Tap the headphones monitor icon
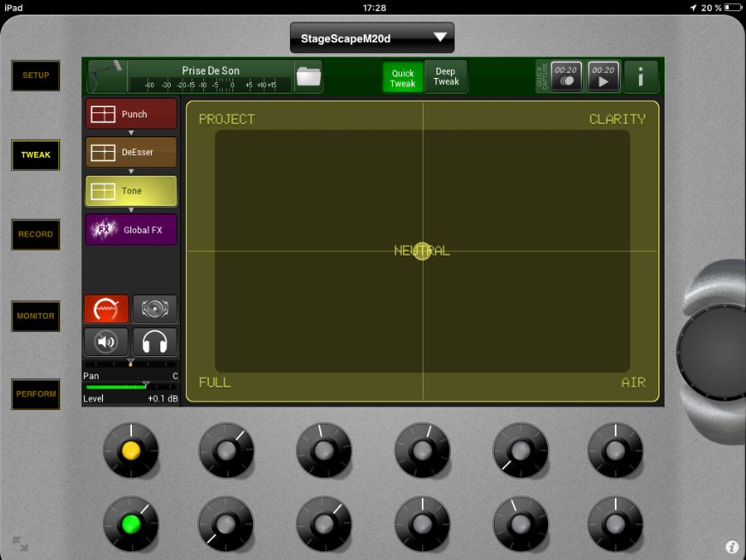 pos(154,342)
